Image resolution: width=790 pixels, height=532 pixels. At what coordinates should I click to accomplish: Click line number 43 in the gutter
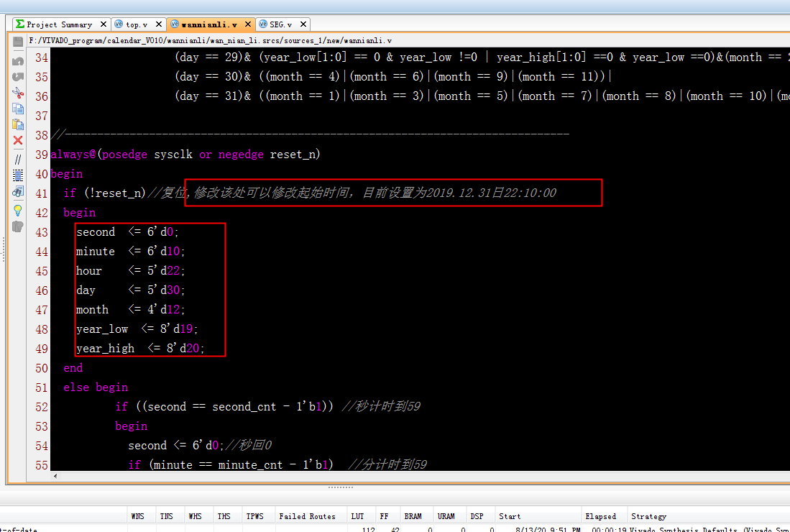pos(42,232)
